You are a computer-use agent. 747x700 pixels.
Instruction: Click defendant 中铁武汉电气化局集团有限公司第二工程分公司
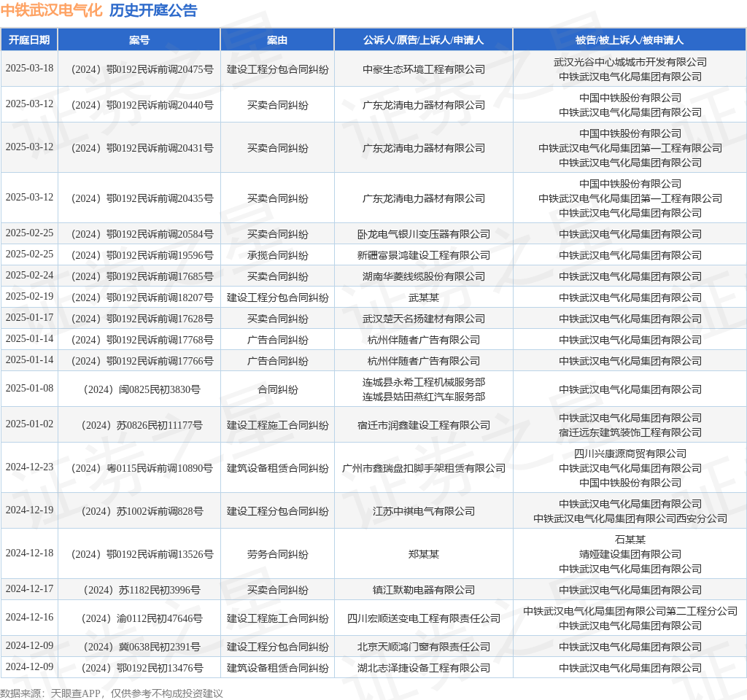tap(630, 611)
